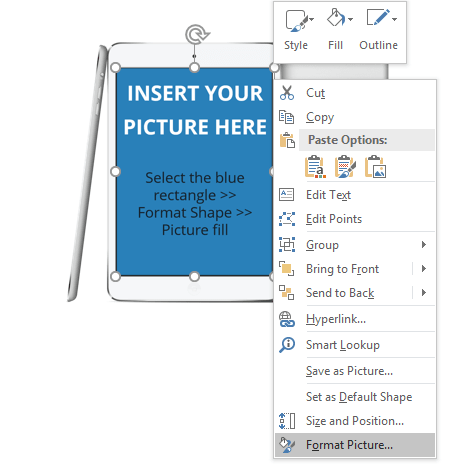
Task: Click the rotation handle above the rectangle
Action: click(197, 34)
